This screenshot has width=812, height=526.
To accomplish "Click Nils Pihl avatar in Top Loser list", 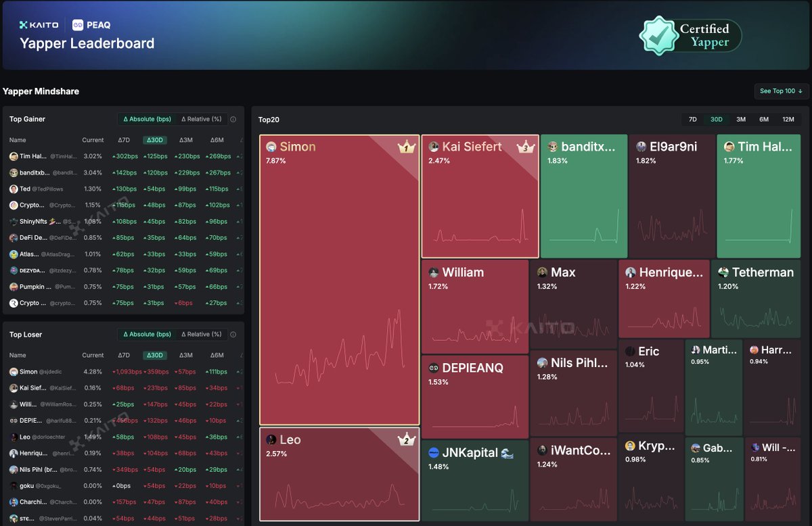I will tap(14, 469).
